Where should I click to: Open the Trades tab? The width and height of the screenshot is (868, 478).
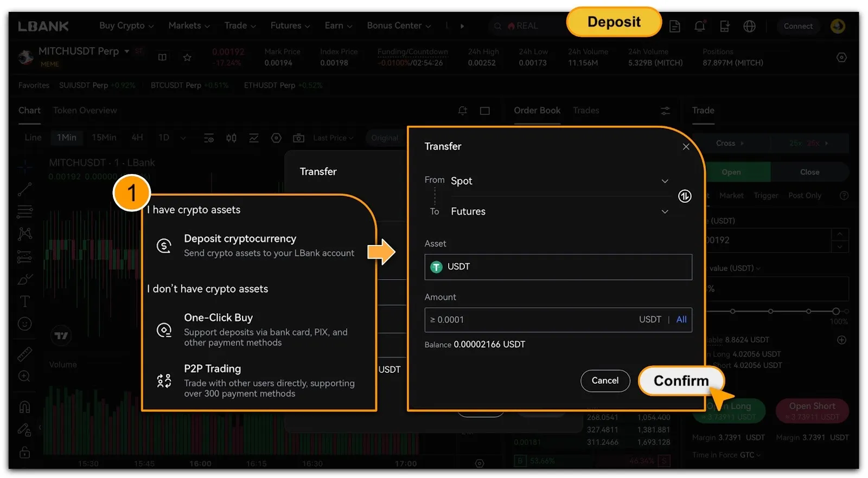(586, 111)
